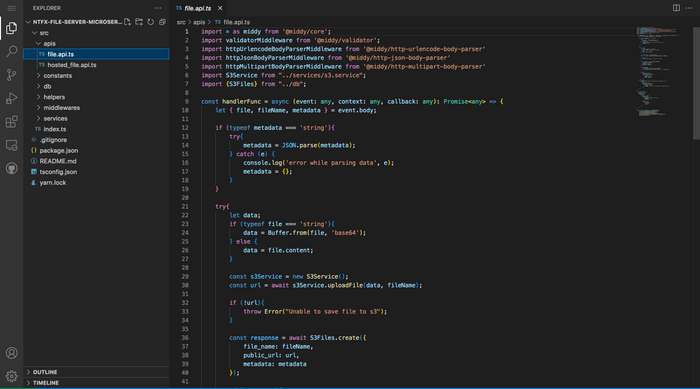Click the editor vertical scrollbar
Viewport: 700px width, 389px height.
tap(696, 83)
